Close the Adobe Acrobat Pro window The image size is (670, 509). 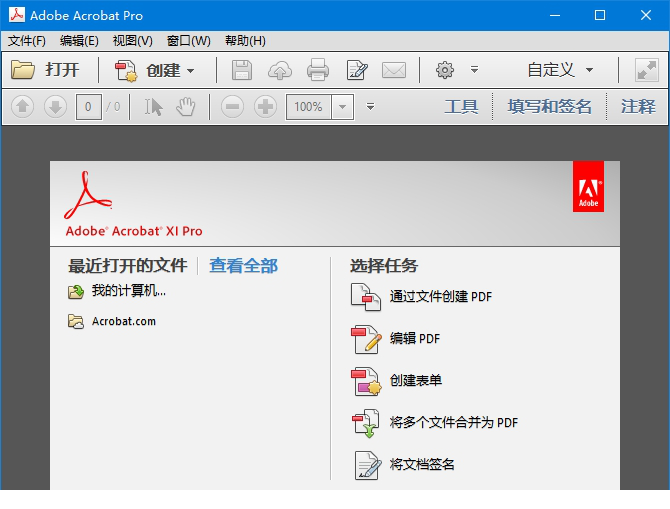(x=646, y=15)
